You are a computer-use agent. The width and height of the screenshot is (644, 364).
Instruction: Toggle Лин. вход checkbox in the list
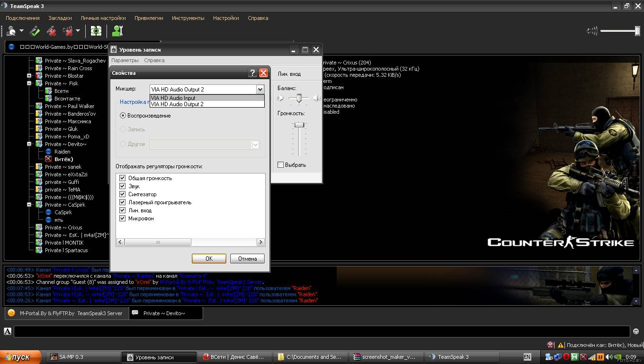[122, 210]
